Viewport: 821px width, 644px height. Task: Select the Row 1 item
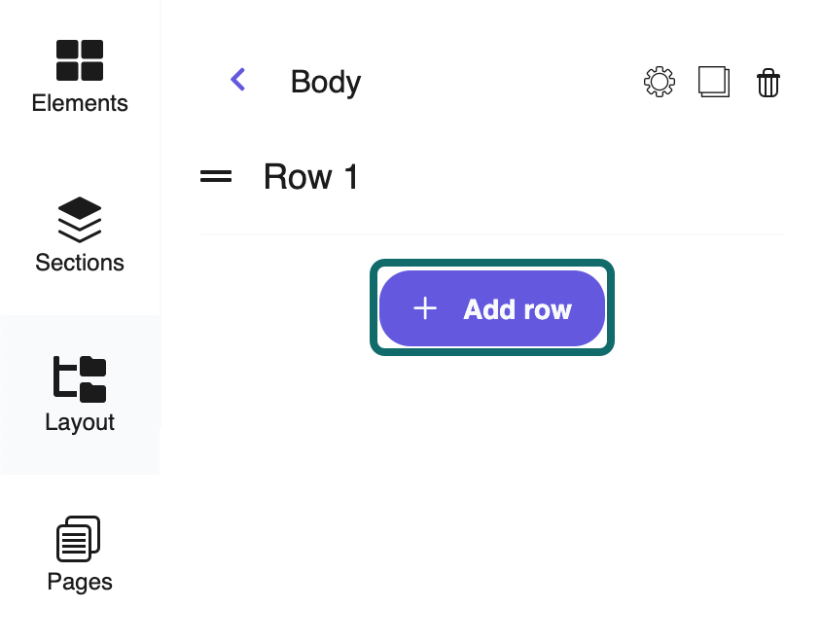tap(311, 177)
